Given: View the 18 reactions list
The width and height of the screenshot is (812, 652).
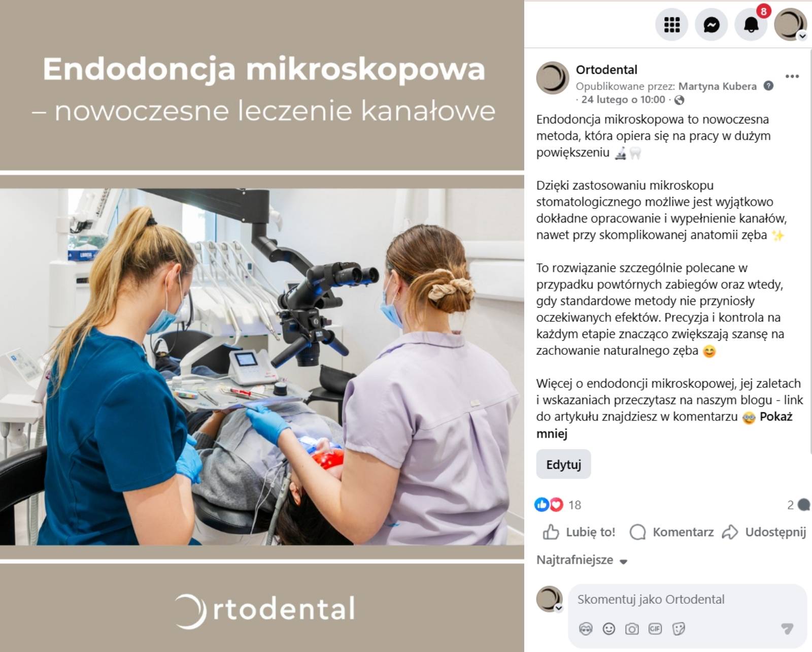Looking at the screenshot, I should [558, 505].
